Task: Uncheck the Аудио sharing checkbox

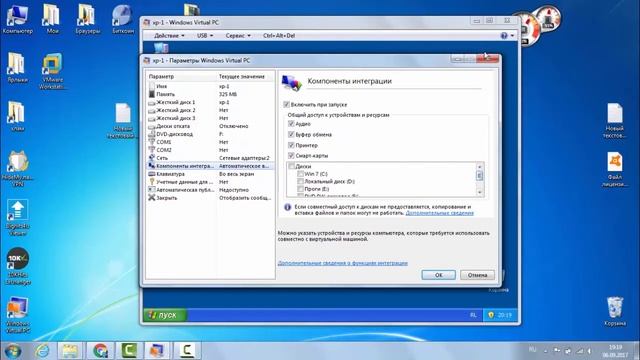Action: click(291, 124)
